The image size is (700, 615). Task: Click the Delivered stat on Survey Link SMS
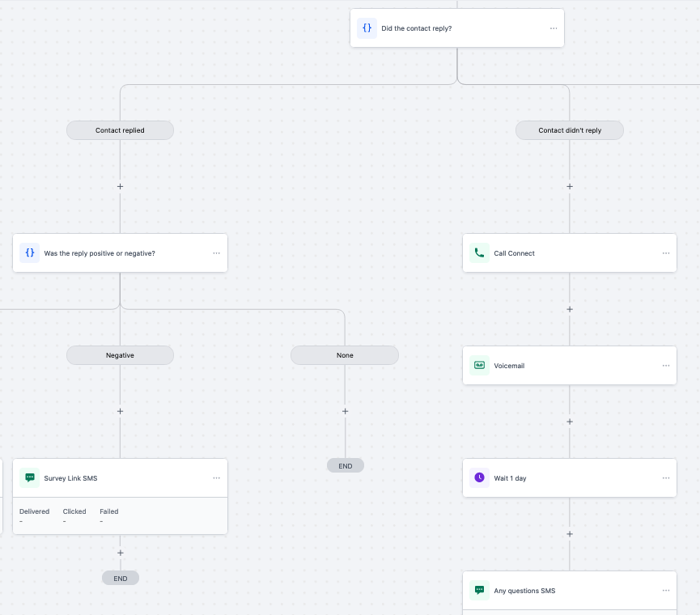[x=34, y=515]
